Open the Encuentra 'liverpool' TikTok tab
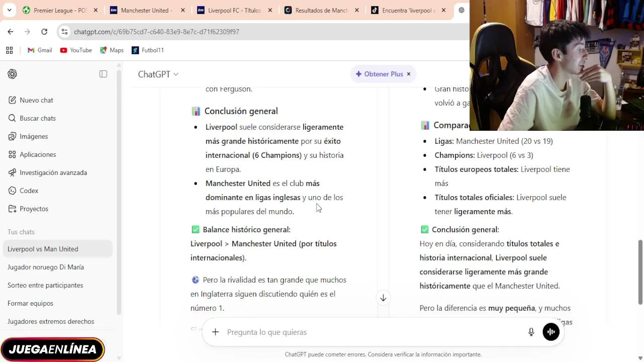 (x=409, y=10)
